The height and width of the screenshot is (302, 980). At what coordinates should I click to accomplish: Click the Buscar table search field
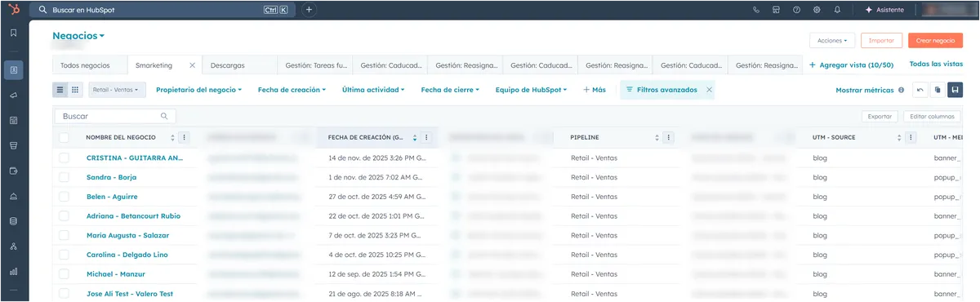(115, 117)
